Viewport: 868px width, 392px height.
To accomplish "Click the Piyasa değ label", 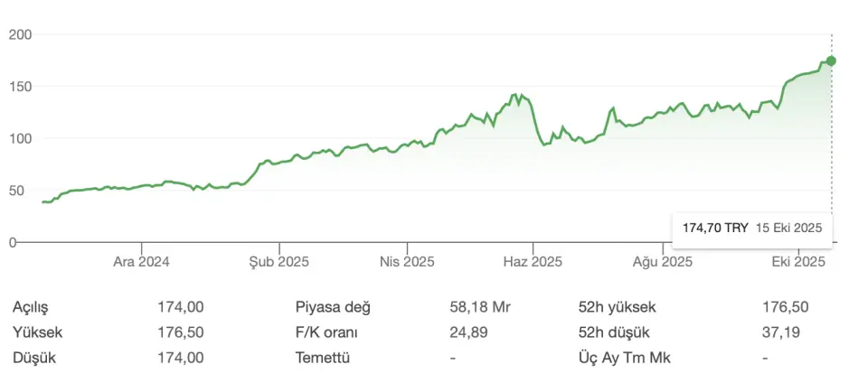I will coord(333,307).
